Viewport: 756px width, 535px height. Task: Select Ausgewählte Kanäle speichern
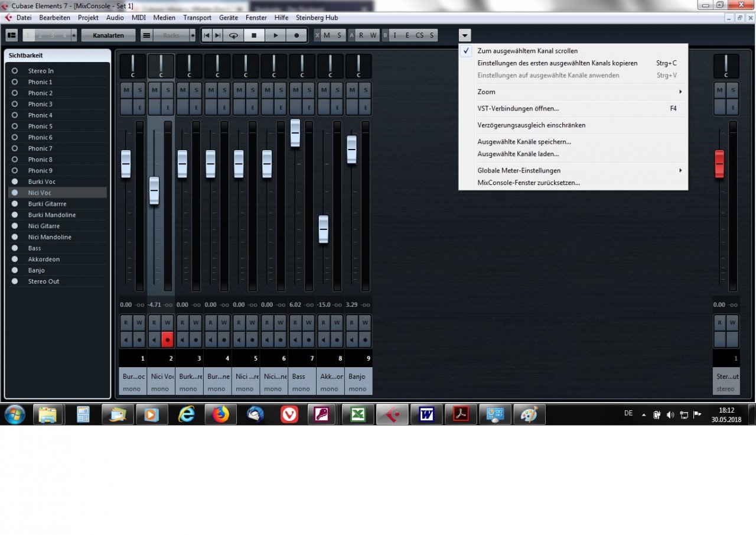tap(573, 141)
